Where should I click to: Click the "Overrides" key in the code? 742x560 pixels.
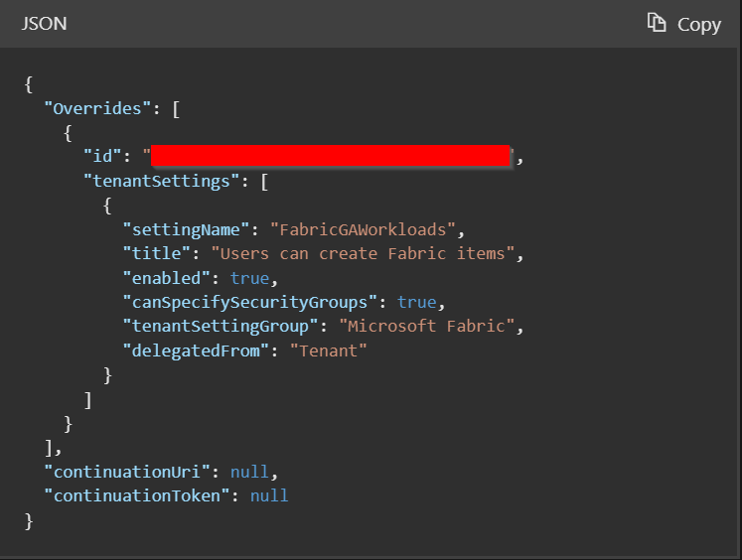(102, 108)
